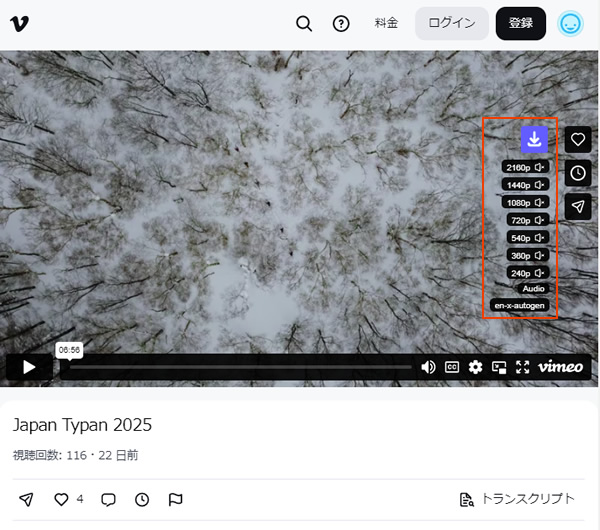Add to Watch Later clock icon on player
This screenshot has height=530, width=600.
[x=578, y=173]
